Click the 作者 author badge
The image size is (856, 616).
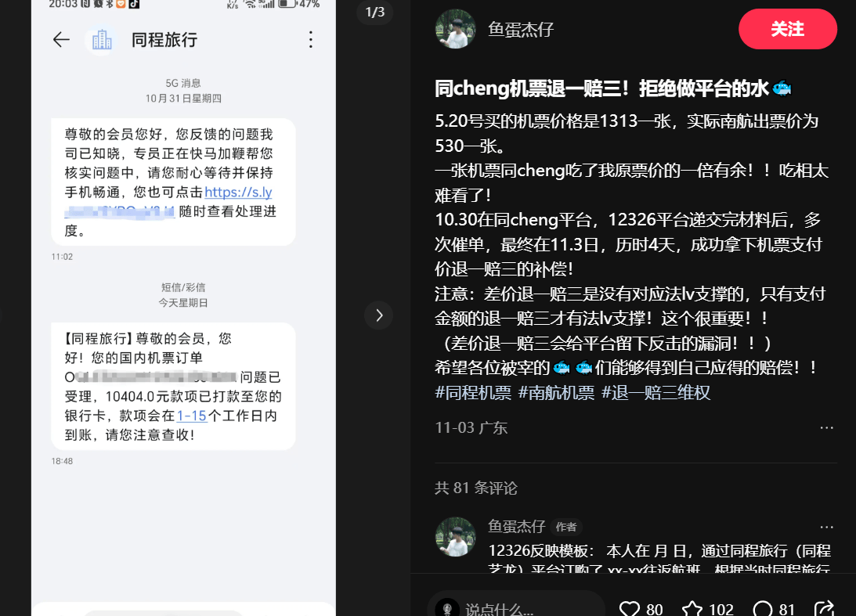tap(566, 527)
